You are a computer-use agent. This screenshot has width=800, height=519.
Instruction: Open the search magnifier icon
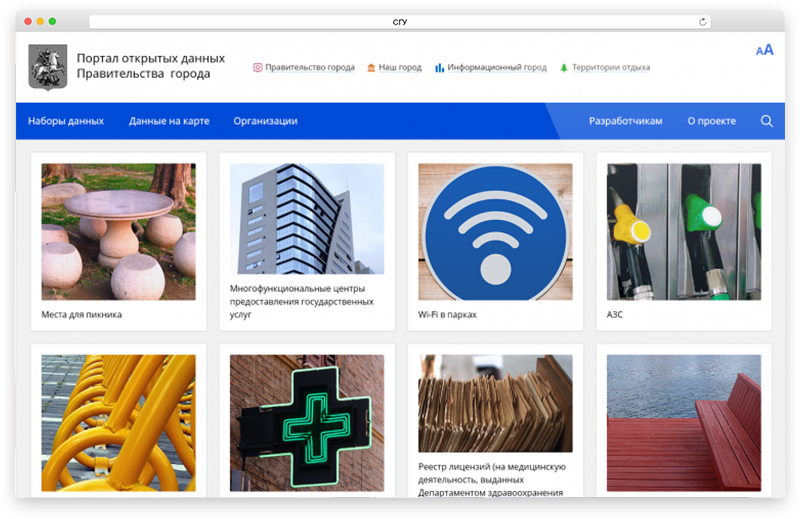[x=766, y=121]
